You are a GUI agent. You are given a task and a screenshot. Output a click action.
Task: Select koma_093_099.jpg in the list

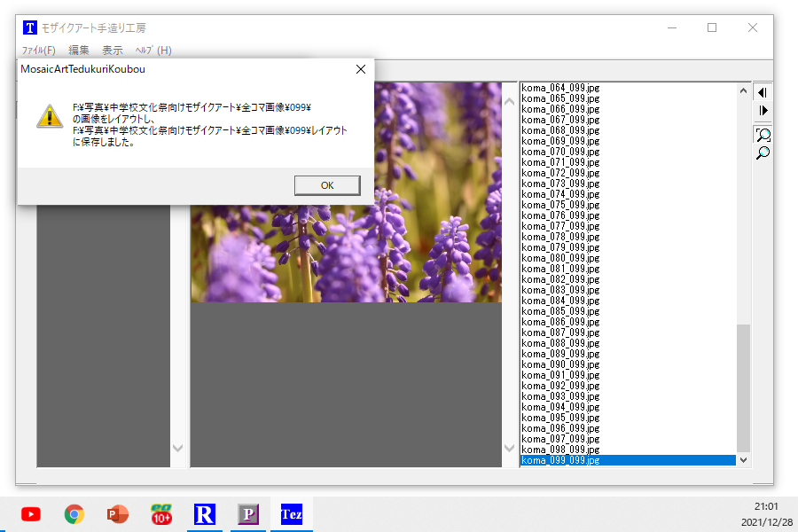click(628, 396)
